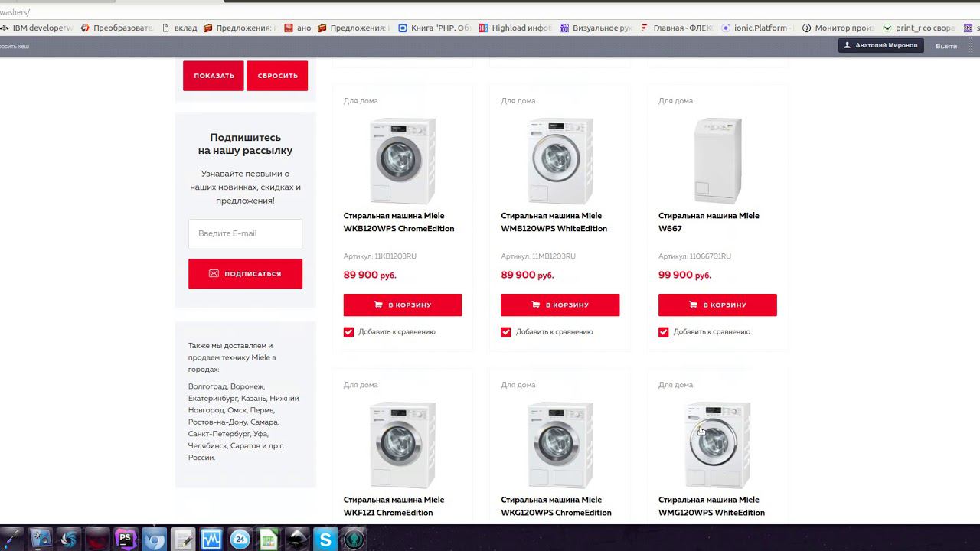Open the Книга "PHP. Об bookmark

[435, 28]
